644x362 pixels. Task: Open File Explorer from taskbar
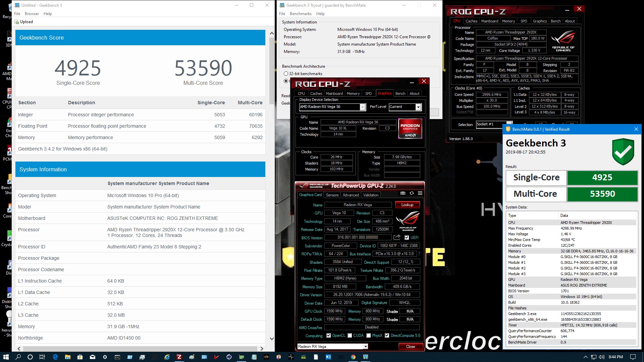click(67, 357)
